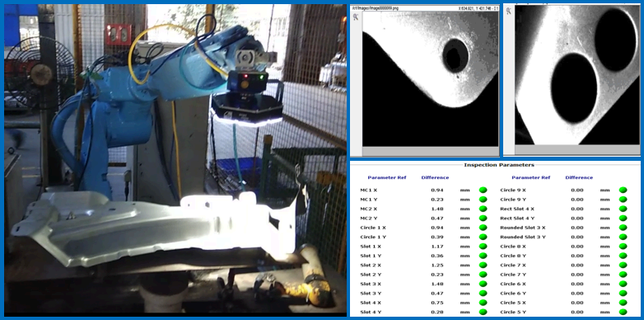Click the green indicator for Circle 8 Y
The height and width of the screenshot is (320, 644).
(623, 256)
